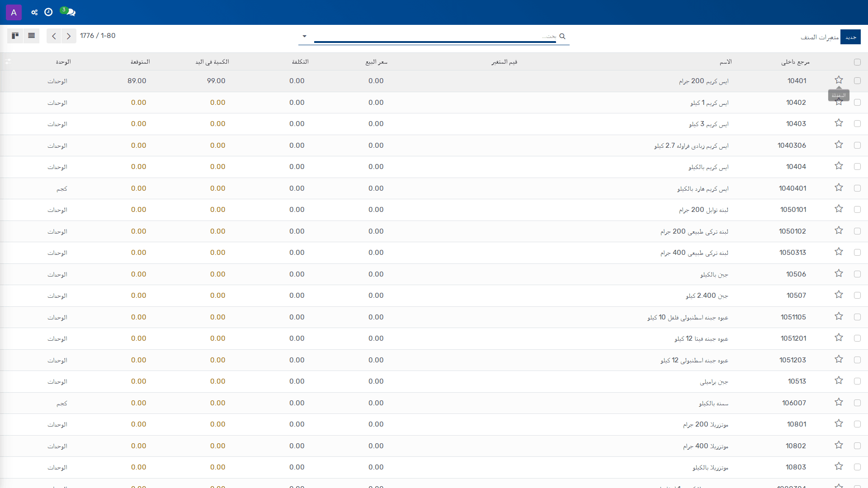Screen dimensions: 868x488
Task: Open متغيرات الصنف breadcrumb title
Action: click(x=820, y=37)
